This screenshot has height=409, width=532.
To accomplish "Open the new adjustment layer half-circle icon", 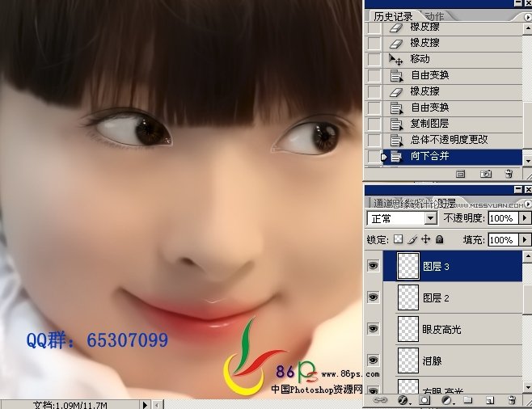I will (447, 401).
